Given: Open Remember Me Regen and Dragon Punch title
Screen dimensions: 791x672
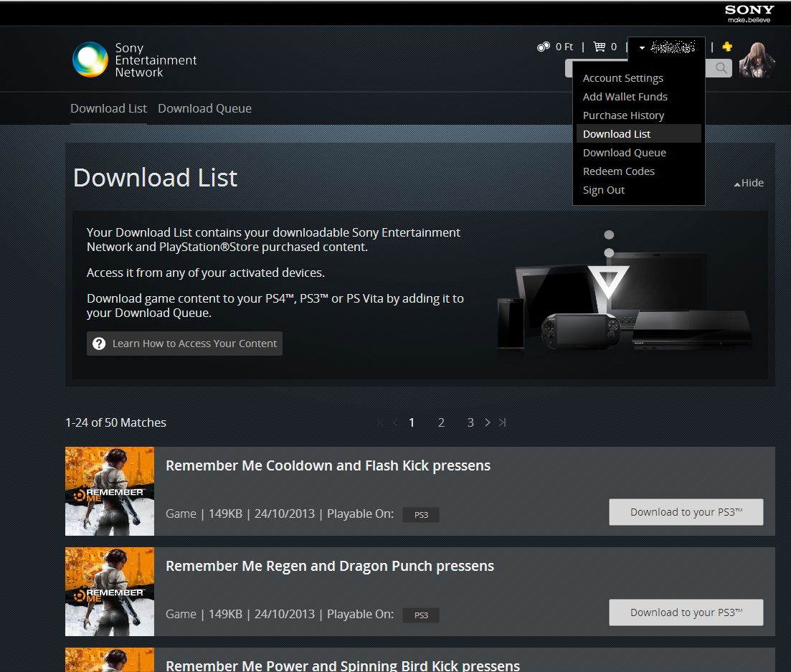Looking at the screenshot, I should 330,566.
